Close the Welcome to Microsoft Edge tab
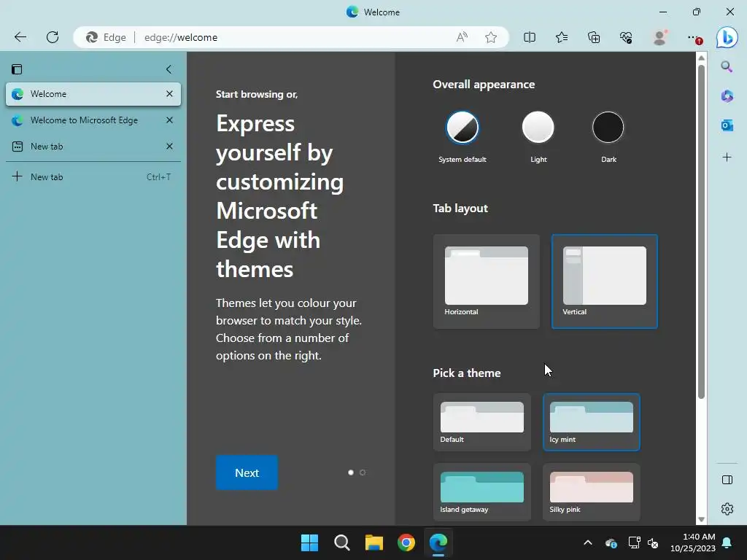This screenshot has width=747, height=560. pos(169,120)
